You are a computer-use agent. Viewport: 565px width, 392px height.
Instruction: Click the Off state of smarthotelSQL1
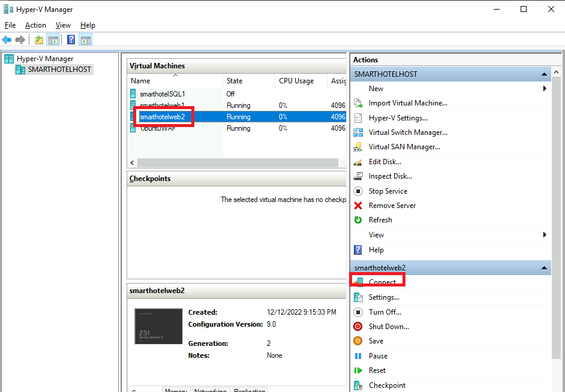(230, 94)
